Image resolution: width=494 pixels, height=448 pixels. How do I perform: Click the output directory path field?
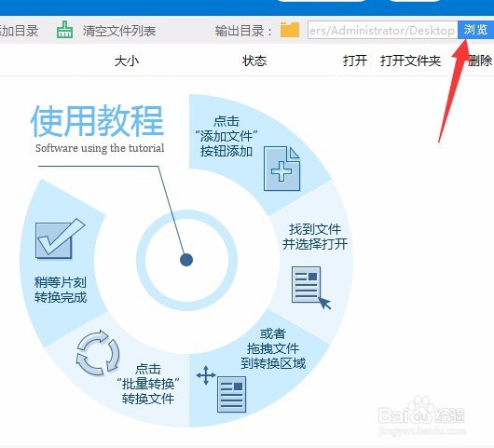click(x=382, y=30)
